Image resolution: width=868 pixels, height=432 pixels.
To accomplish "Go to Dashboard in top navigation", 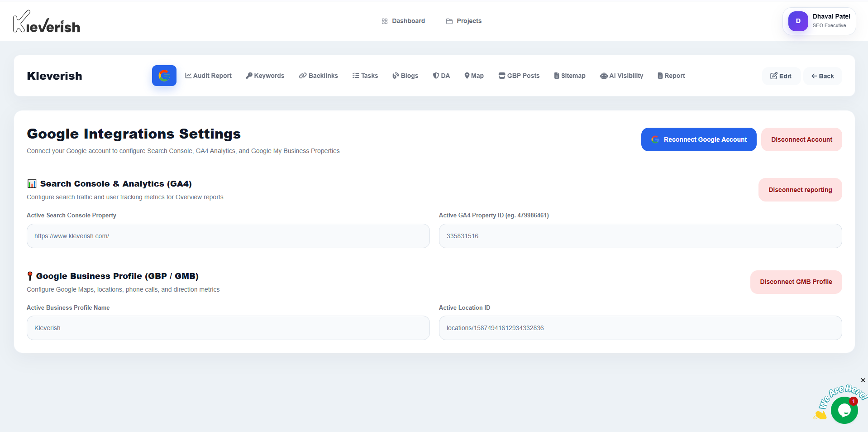I will [403, 21].
